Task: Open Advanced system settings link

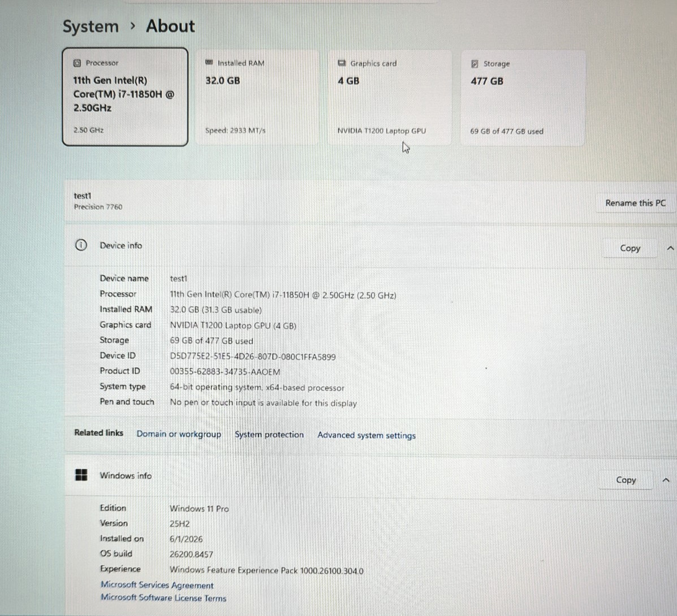Action: pyautogui.click(x=366, y=435)
